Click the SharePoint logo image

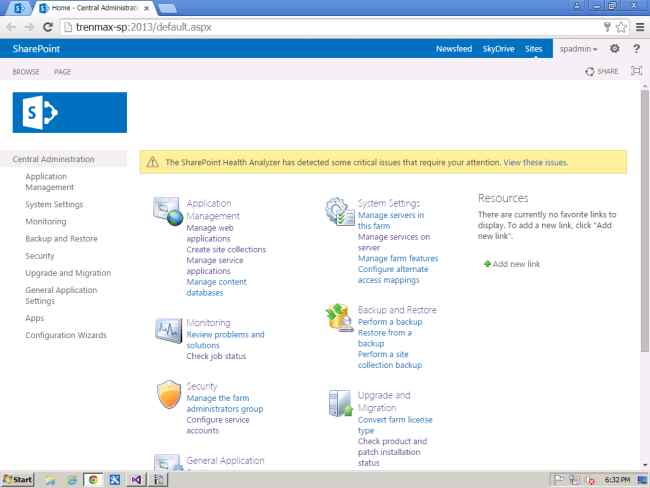[x=70, y=112]
